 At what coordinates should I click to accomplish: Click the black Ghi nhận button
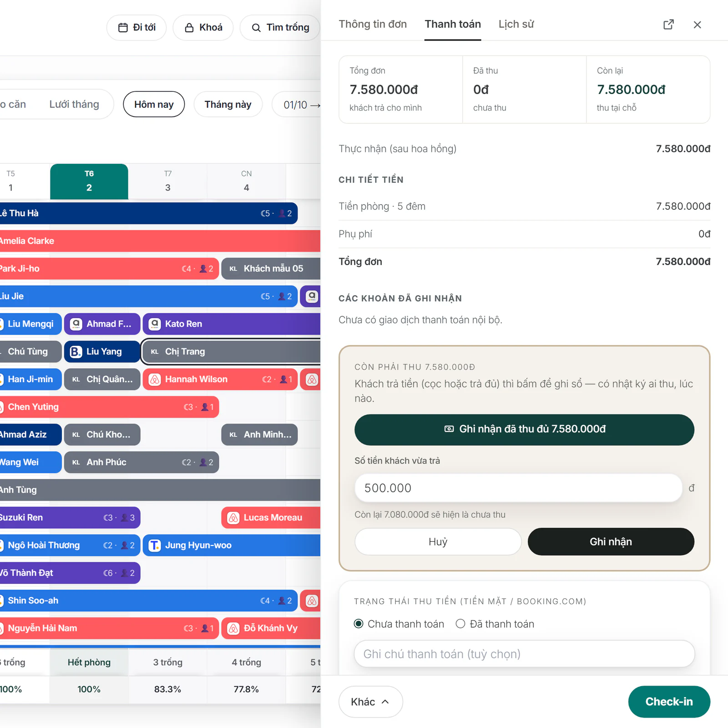coord(611,541)
